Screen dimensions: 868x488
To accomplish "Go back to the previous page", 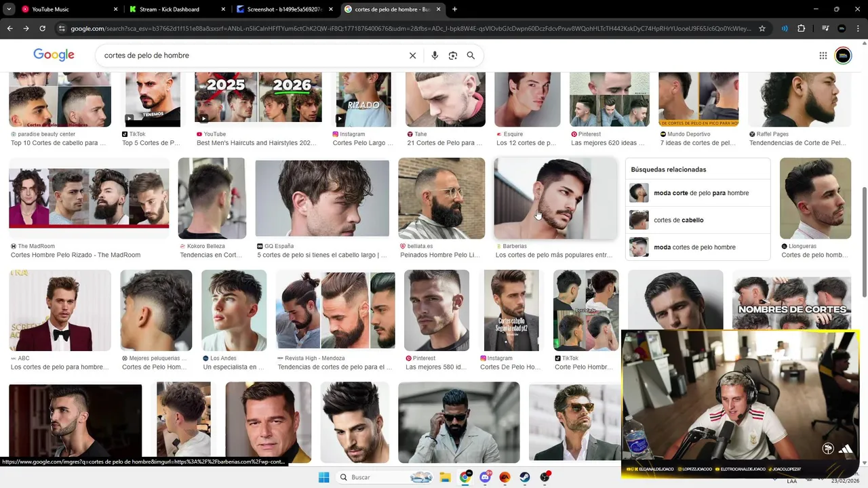I will pos(9,28).
